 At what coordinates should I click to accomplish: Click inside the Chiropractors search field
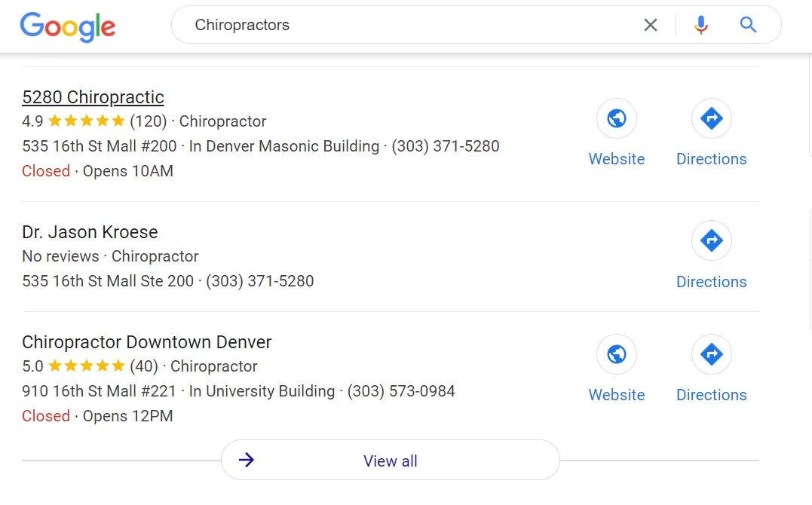coord(407,25)
